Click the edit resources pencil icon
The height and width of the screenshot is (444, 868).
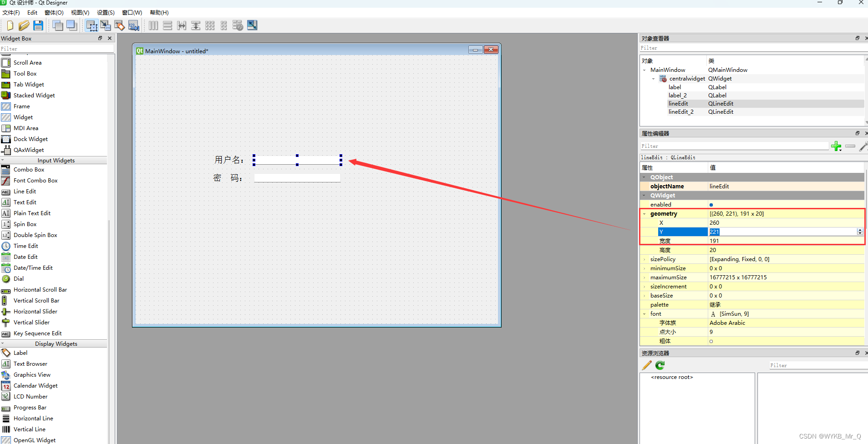pyautogui.click(x=646, y=365)
